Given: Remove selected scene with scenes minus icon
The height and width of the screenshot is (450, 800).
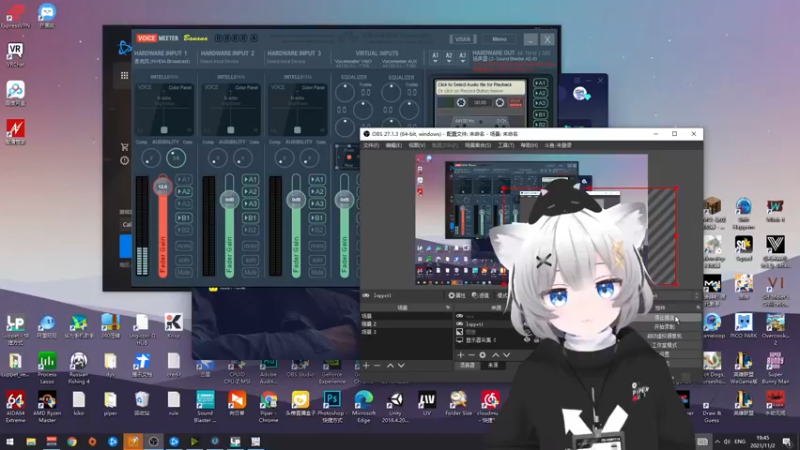Looking at the screenshot, I should tap(377, 365).
